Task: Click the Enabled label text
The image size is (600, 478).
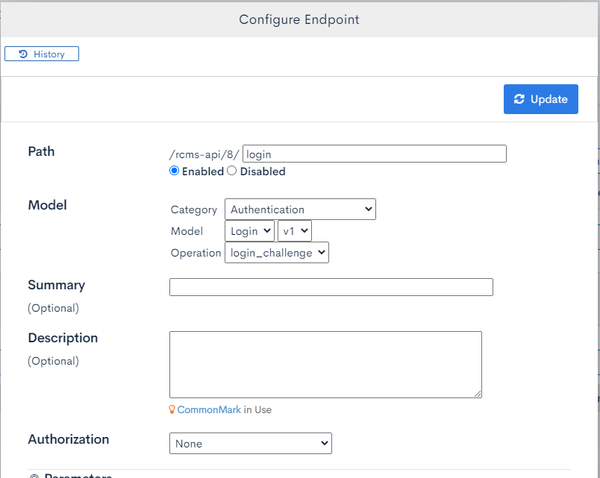Action: coord(203,171)
